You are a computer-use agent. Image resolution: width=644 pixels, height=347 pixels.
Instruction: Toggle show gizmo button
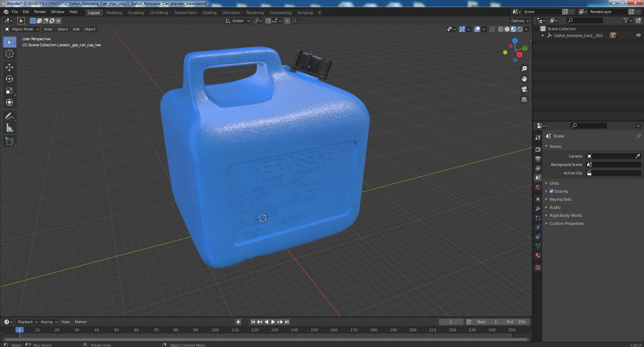tap(462, 29)
